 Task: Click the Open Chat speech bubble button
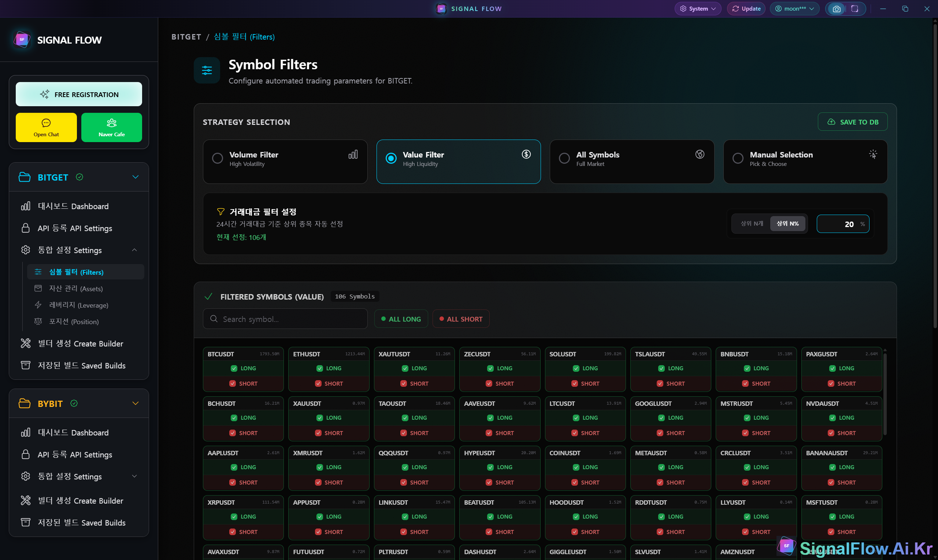[46, 127]
